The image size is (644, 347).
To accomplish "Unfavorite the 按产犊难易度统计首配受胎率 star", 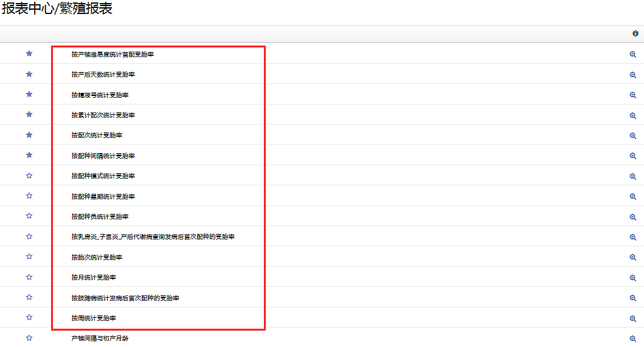I will point(29,53).
